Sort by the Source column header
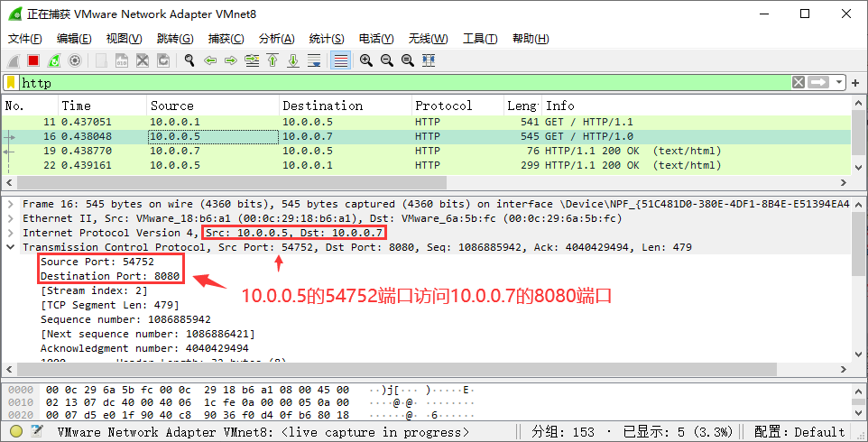This screenshot has height=442, width=868. point(213,106)
